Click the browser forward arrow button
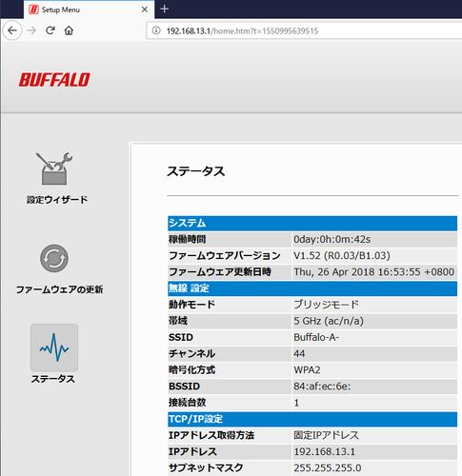 31,30
